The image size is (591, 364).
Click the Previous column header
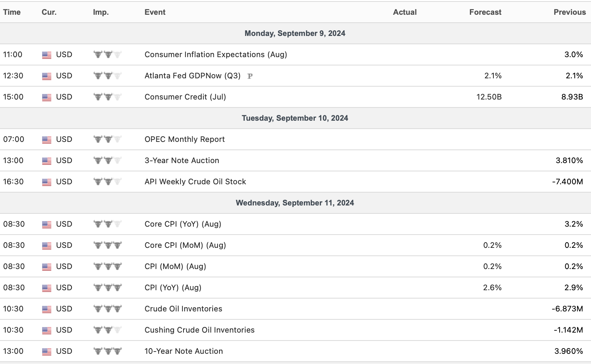[x=569, y=12]
